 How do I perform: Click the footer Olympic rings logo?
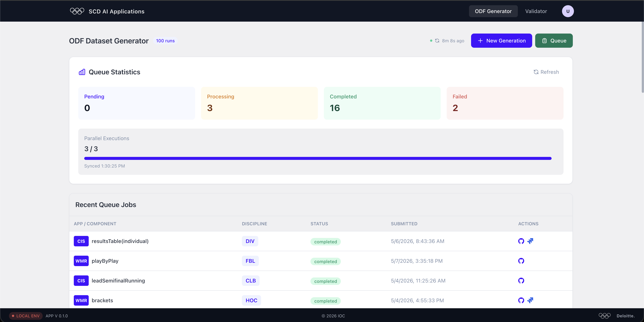[x=604, y=316]
